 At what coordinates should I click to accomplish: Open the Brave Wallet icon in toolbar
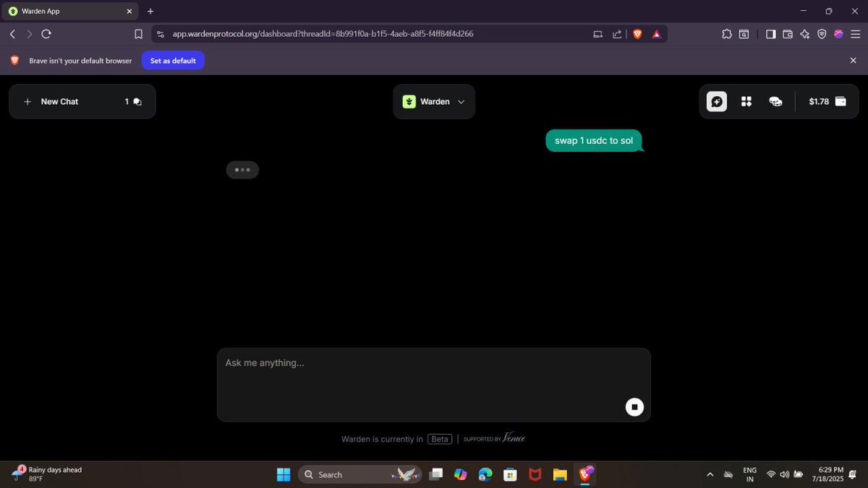[788, 34]
